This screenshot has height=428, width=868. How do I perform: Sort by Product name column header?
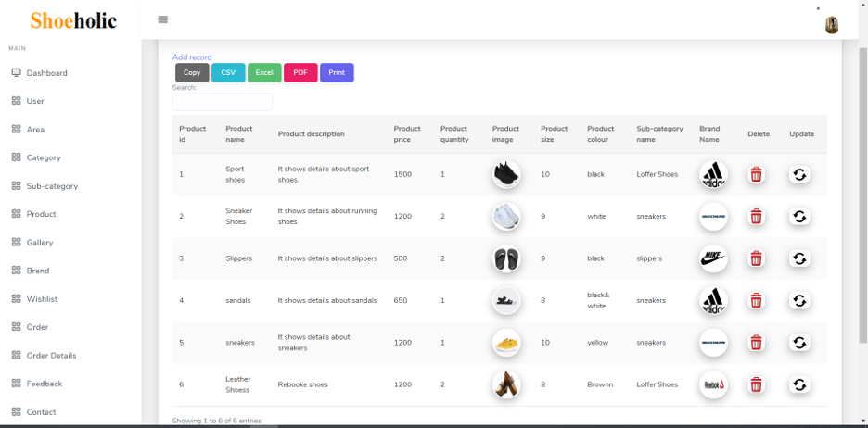[x=239, y=133]
